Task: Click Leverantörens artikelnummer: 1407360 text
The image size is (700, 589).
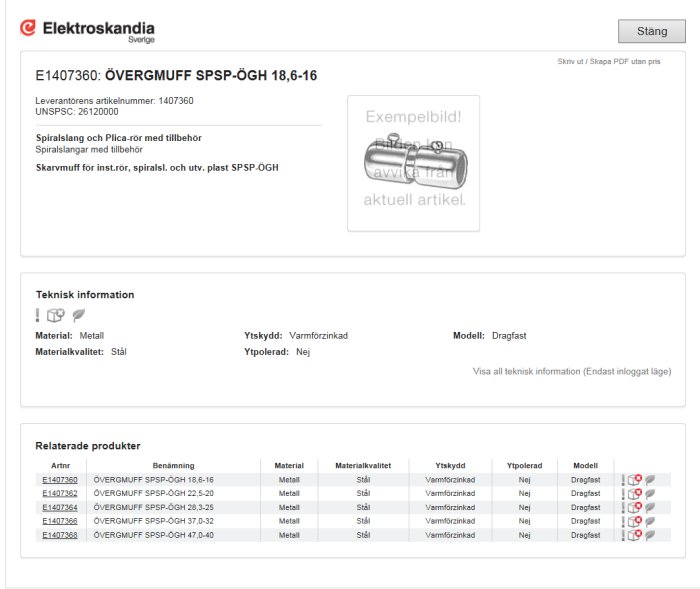Action: click(x=114, y=101)
